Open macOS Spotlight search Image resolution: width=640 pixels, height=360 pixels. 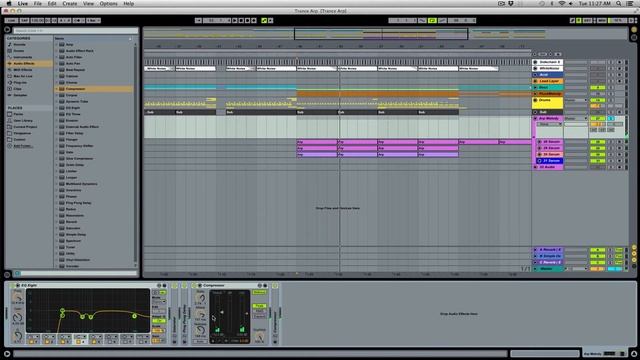coord(619,4)
